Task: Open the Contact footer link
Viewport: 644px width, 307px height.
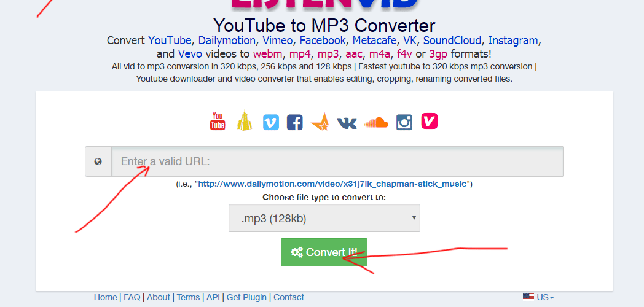Action: click(x=289, y=297)
